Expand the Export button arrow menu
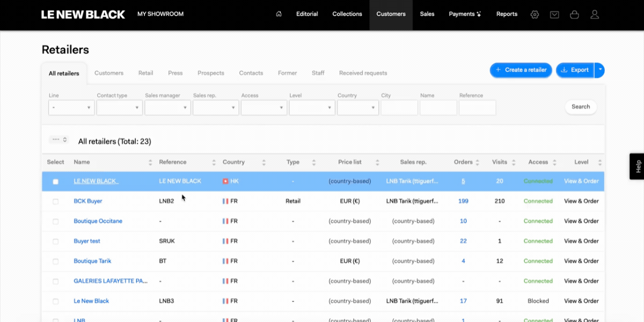Screen dimensions: 644x322 tap(600, 70)
